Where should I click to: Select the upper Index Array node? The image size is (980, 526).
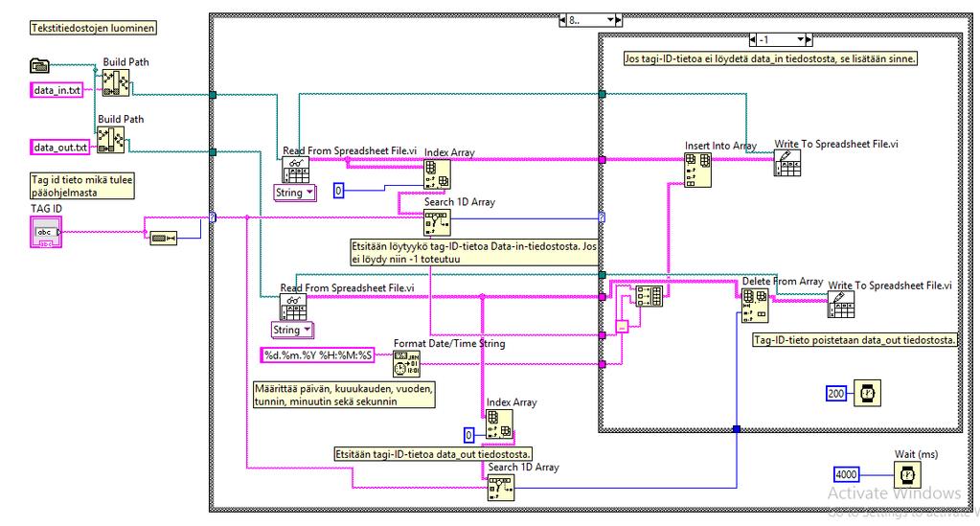438,173
